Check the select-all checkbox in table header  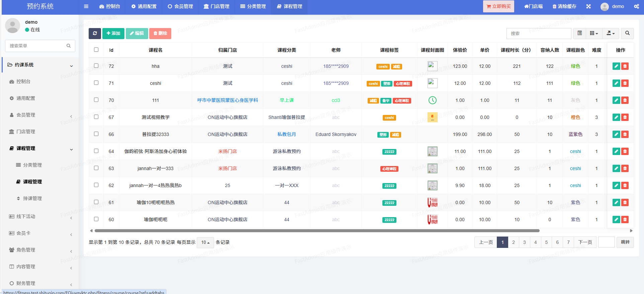click(x=96, y=50)
